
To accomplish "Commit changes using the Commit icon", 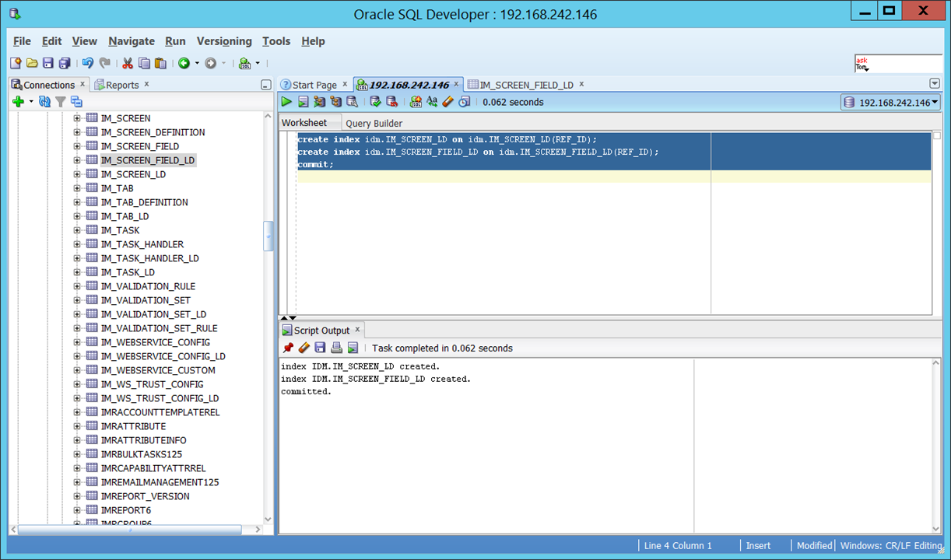I will coord(375,102).
